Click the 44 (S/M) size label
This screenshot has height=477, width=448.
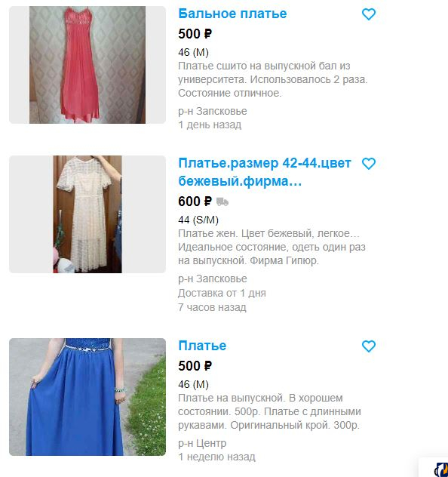click(198, 220)
